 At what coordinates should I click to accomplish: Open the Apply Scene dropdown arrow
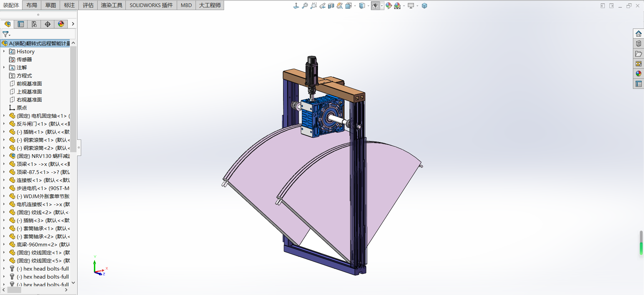tap(404, 6)
